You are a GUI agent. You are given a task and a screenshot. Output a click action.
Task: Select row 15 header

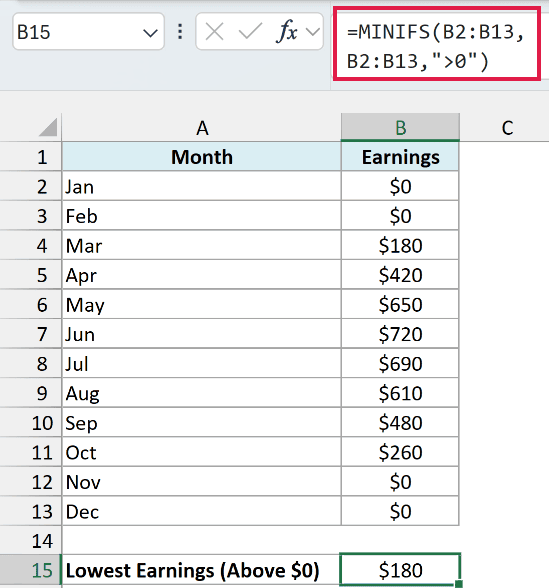(x=31, y=571)
